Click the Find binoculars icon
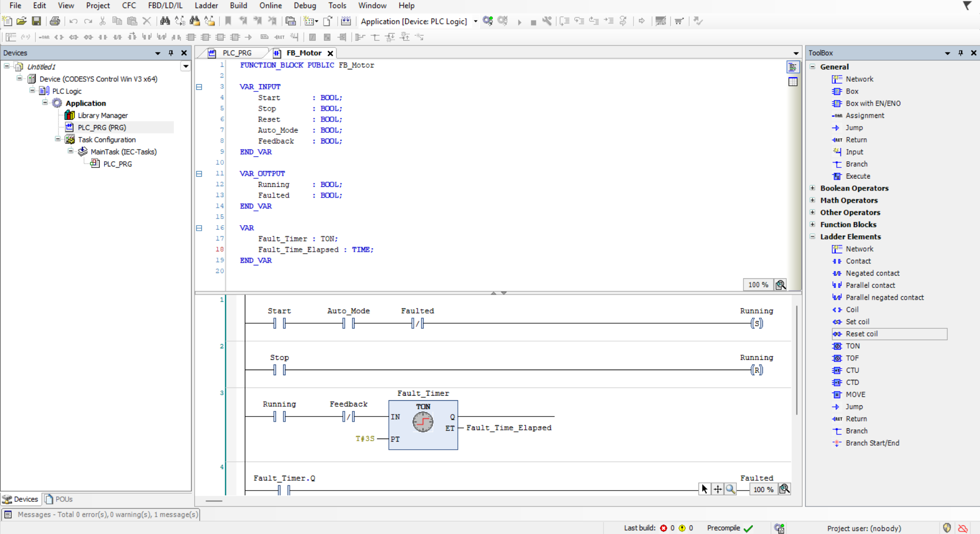 pos(165,21)
